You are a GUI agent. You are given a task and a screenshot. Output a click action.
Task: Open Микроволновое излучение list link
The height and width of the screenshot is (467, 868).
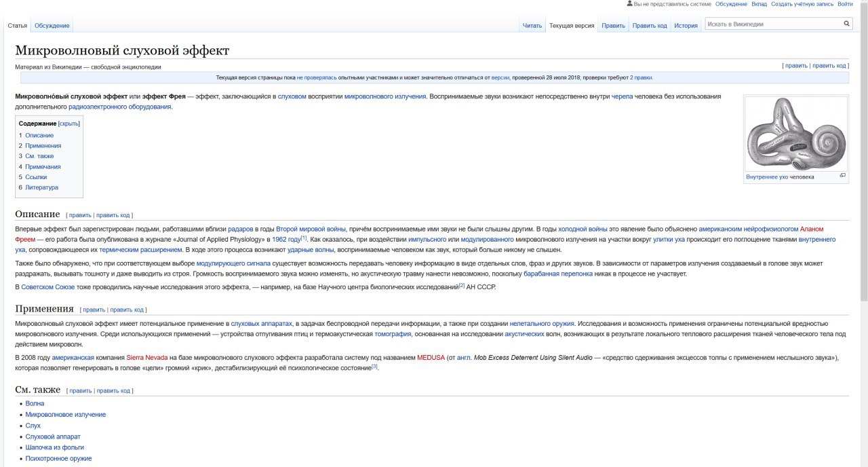[x=66, y=414]
